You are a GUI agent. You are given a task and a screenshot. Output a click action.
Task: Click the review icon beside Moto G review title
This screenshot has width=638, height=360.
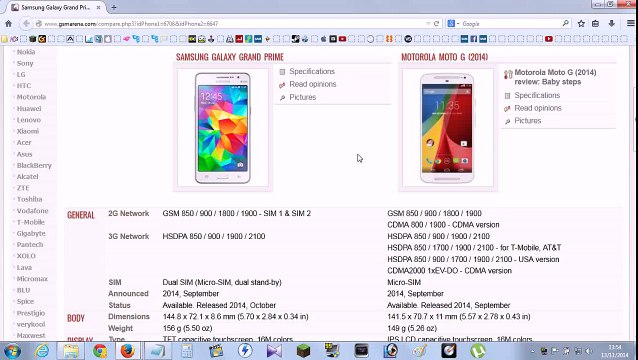[x=508, y=74]
